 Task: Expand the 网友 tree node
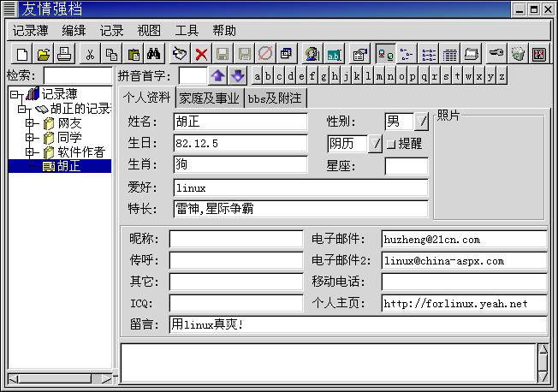tap(30, 123)
